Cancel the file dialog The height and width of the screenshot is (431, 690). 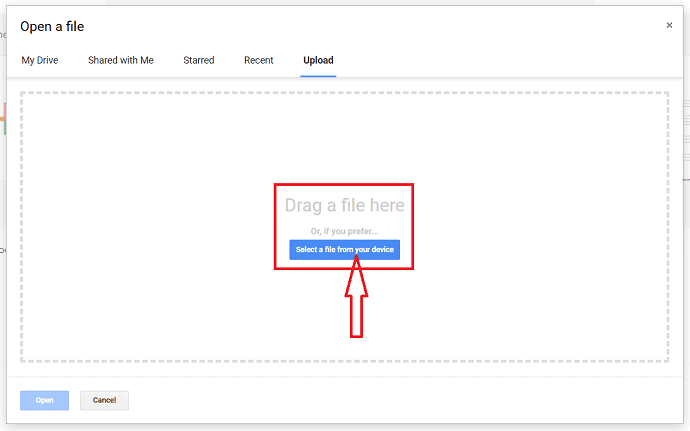click(104, 400)
